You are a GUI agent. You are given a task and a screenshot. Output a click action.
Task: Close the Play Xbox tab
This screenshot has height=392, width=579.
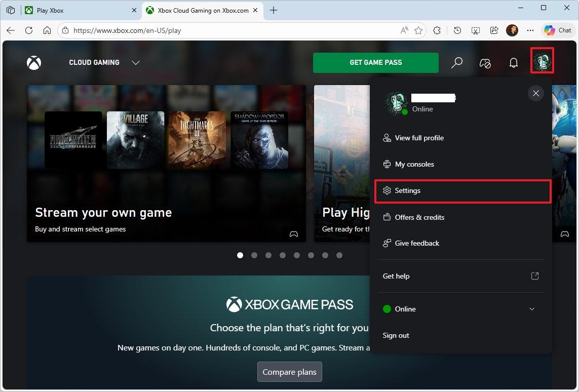click(x=134, y=10)
